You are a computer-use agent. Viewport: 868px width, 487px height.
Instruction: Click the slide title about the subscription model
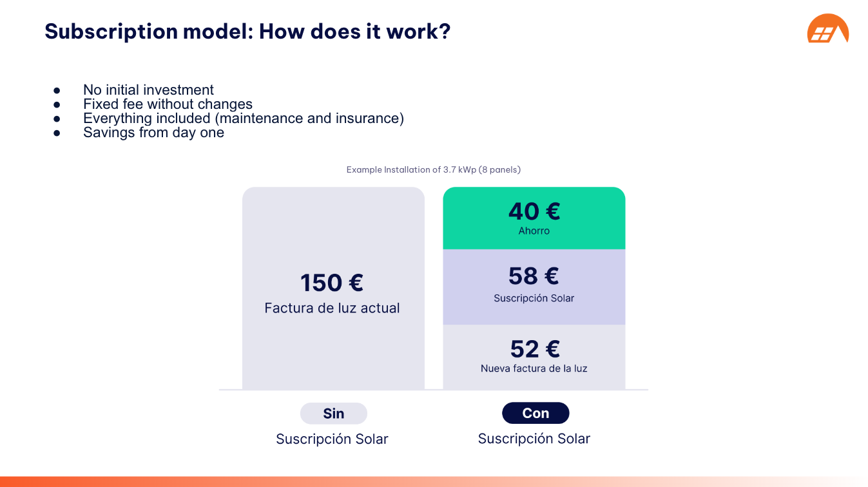[x=247, y=31]
